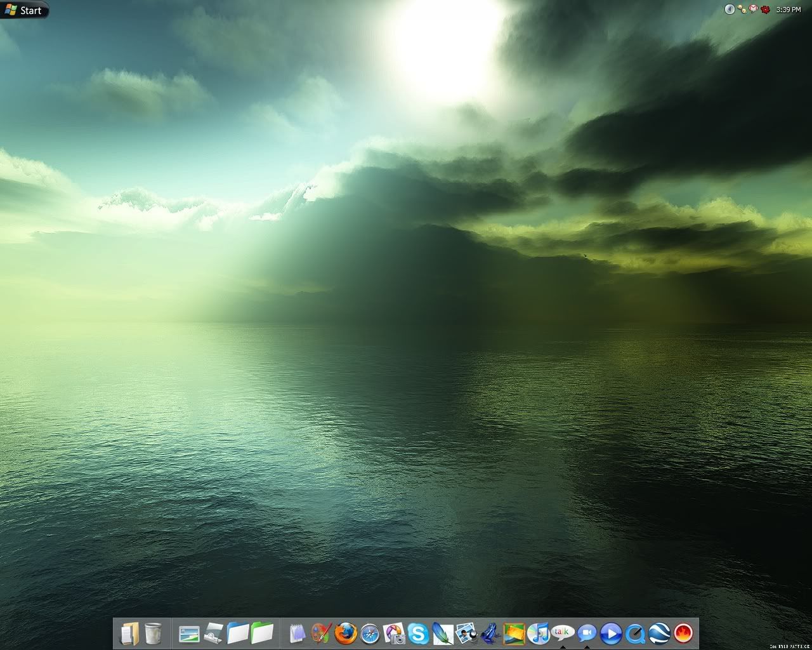The image size is (812, 650).
Task: Launch Firefox from the dock
Action: coord(346,633)
